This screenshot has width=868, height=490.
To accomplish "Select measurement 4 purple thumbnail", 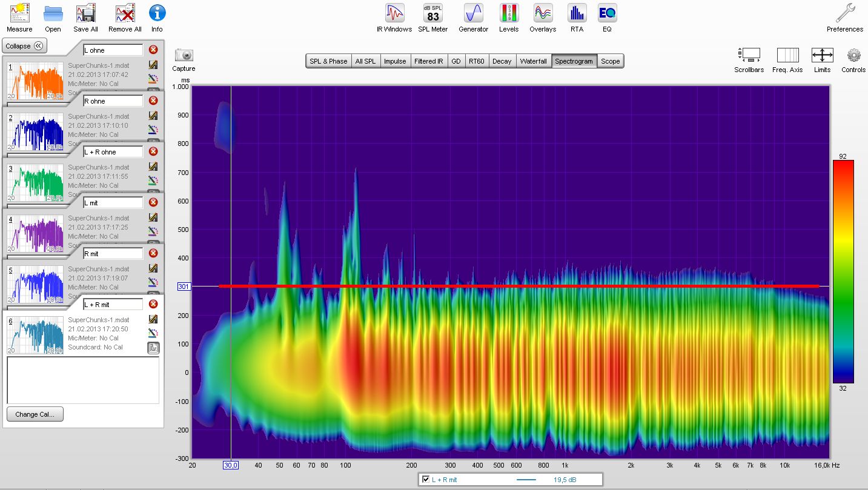I will (35, 233).
